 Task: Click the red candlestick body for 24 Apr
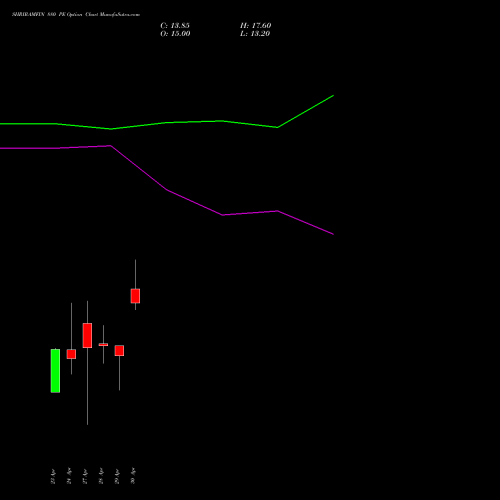click(71, 354)
